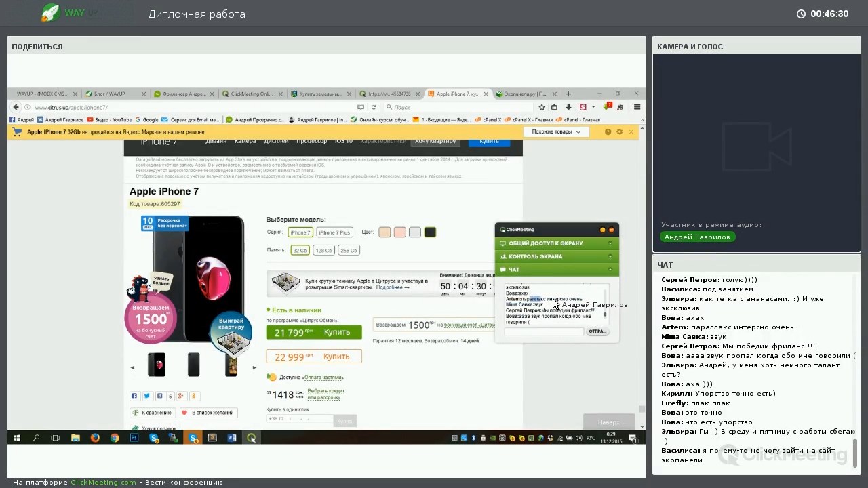
Task: Expand the Общий доступ к экрану section
Action: 556,243
